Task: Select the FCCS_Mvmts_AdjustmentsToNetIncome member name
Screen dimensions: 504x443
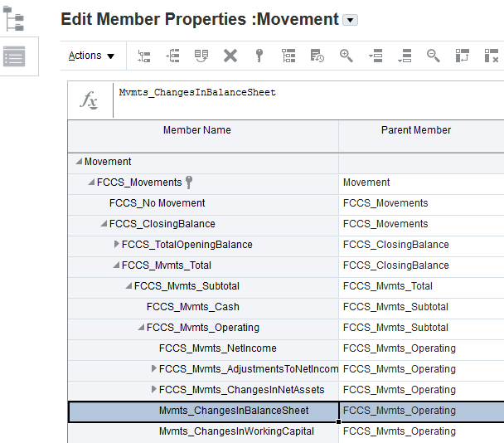Action: click(249, 369)
